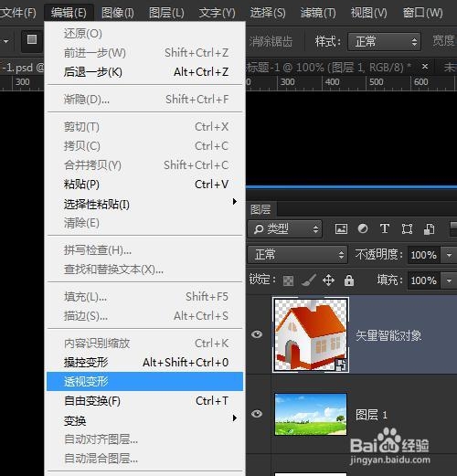Screen dimensions: 457x476
Task: Open the 选择(S) menu
Action: pyautogui.click(x=268, y=13)
